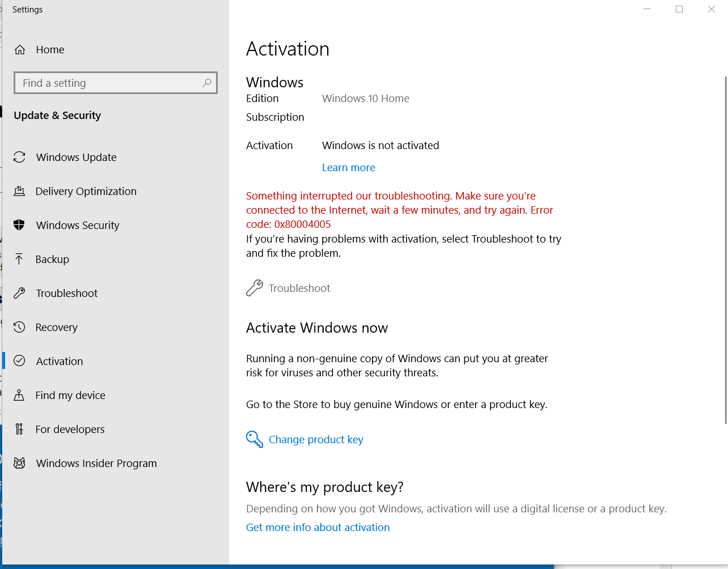The image size is (728, 569).
Task: Click the Running a non-genuine copy of Windows paragraph
Action: point(397,366)
